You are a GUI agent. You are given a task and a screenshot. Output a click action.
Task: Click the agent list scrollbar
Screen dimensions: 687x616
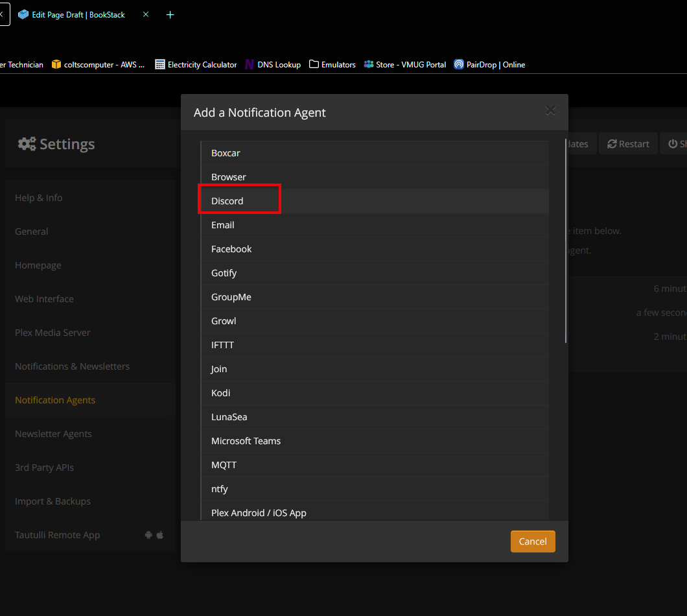tap(566, 241)
